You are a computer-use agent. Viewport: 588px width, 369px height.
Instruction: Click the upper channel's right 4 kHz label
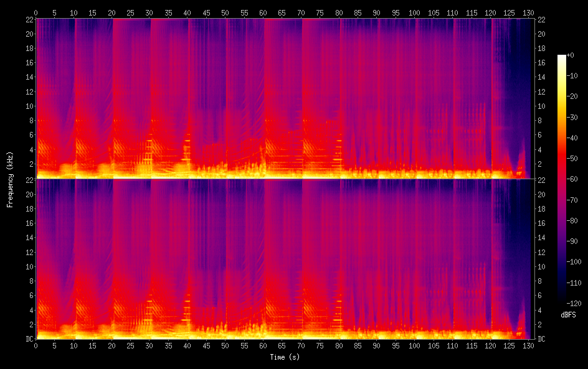coord(541,149)
